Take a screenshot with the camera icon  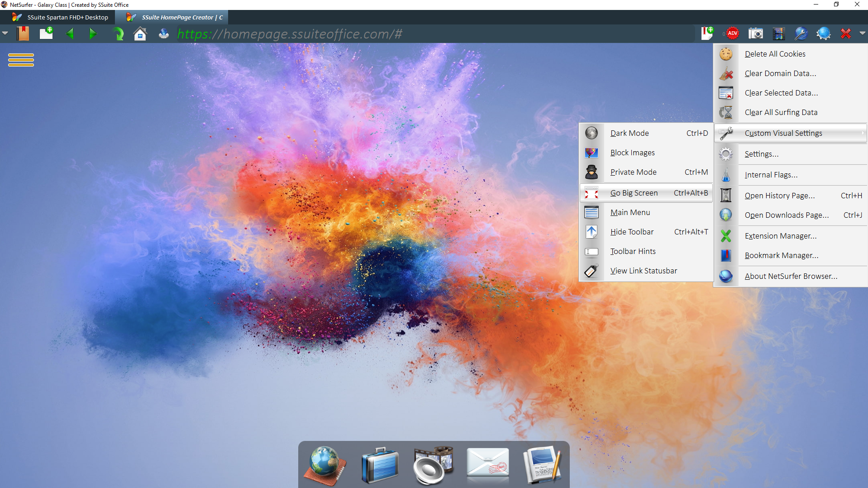point(755,33)
